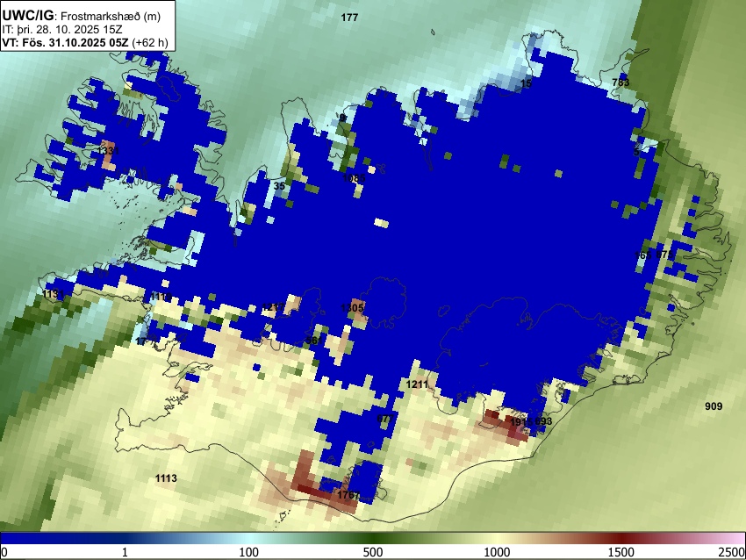Click the 693 value label
This screenshot has width=746, height=560.
(x=543, y=421)
